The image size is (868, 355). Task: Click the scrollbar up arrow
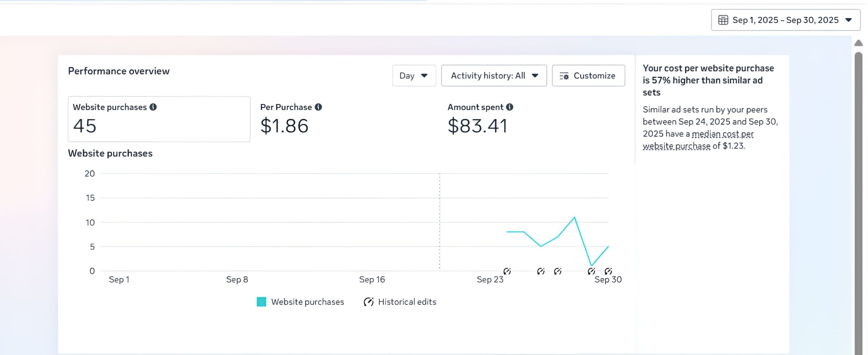(x=858, y=43)
